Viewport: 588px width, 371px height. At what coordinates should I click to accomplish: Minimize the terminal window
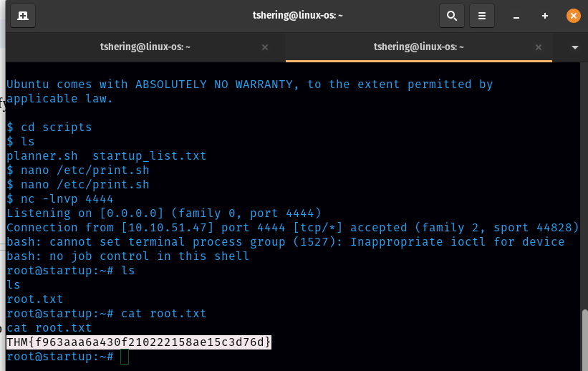click(x=516, y=15)
